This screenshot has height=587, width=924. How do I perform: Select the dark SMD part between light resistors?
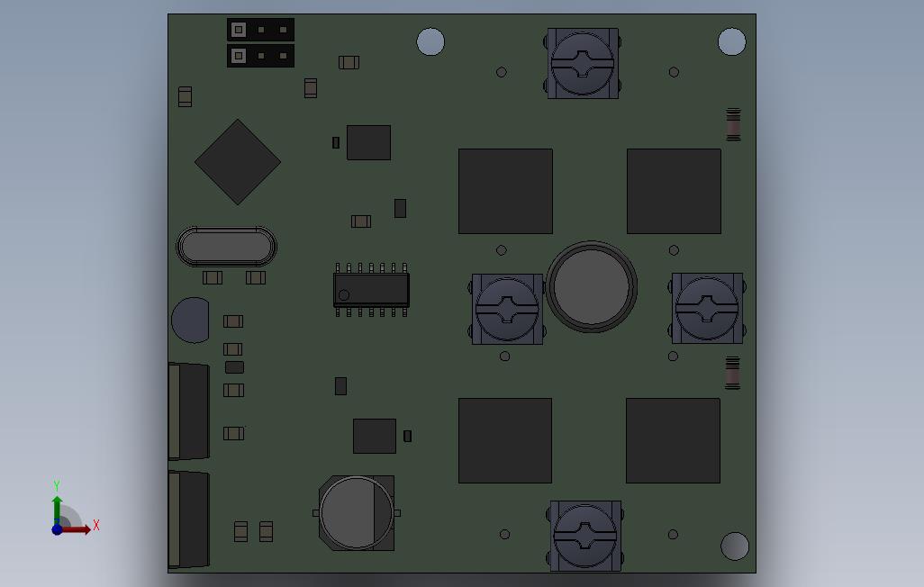coord(234,367)
